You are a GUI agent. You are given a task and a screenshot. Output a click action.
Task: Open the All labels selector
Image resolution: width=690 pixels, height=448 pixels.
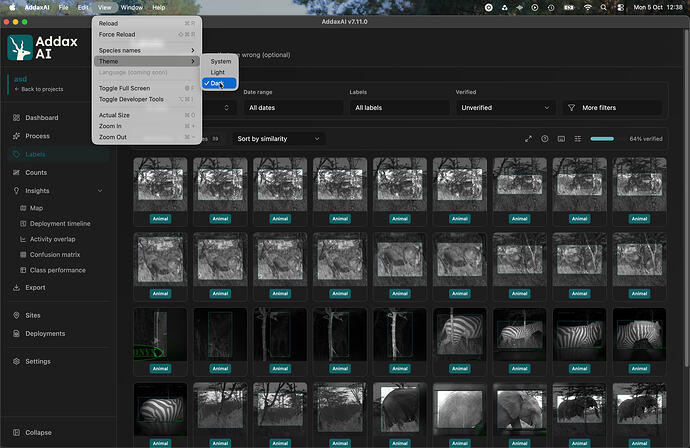[399, 107]
